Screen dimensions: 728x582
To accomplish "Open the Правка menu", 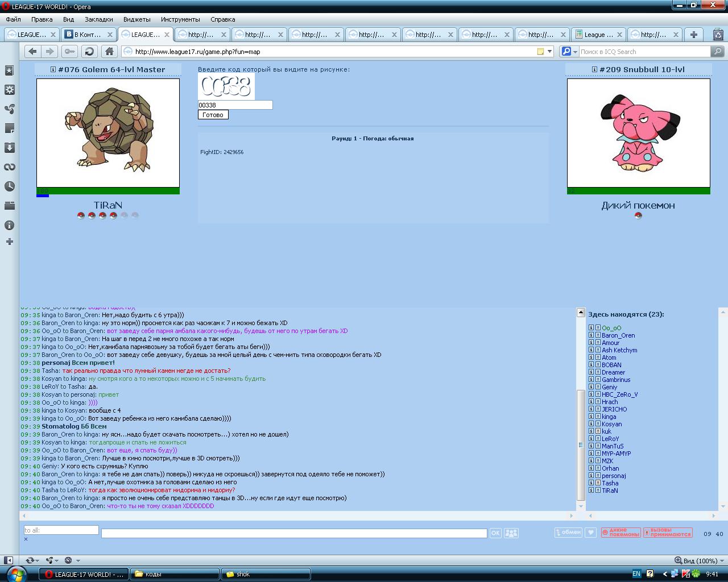I will coord(42,19).
